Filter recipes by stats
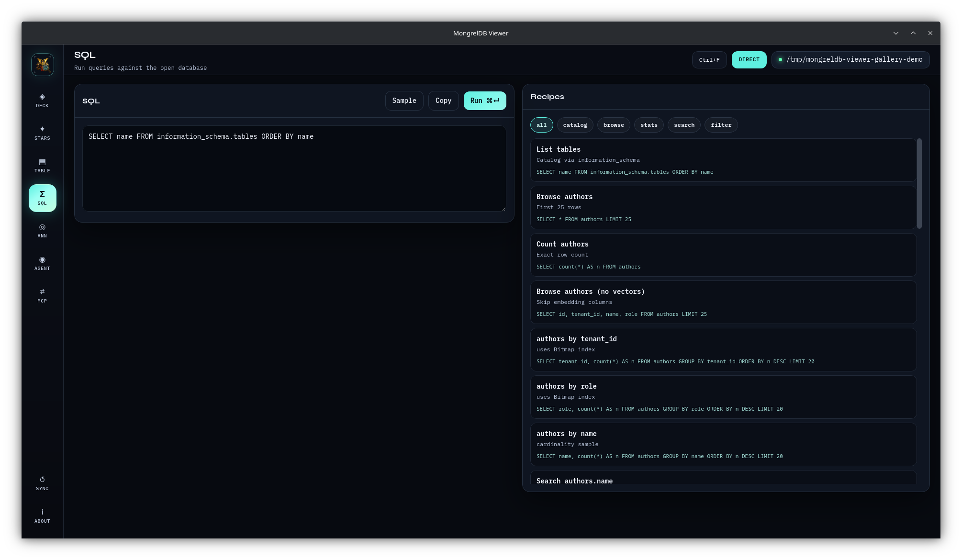This screenshot has height=560, width=962. point(649,125)
